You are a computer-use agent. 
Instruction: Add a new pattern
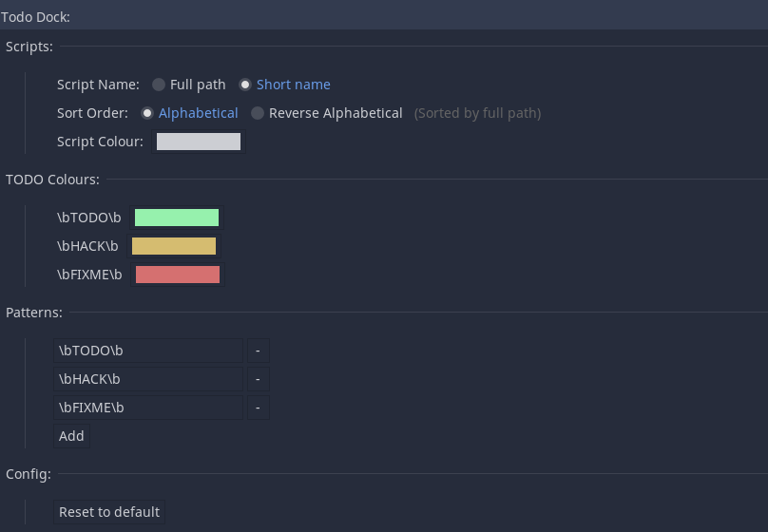[71, 436]
